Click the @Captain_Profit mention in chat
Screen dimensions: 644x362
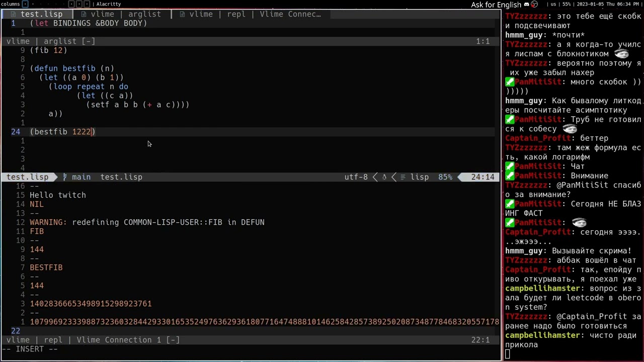pyautogui.click(x=592, y=317)
